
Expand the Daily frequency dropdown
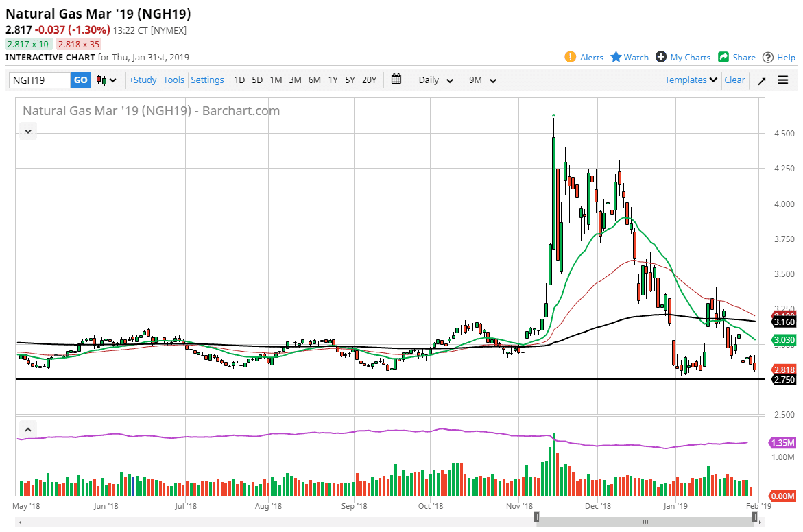tap(435, 80)
